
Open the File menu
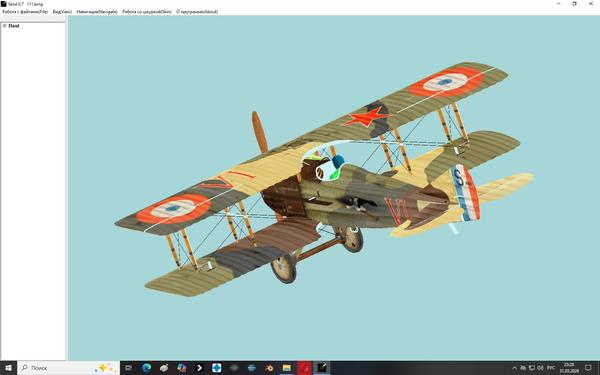coord(25,12)
